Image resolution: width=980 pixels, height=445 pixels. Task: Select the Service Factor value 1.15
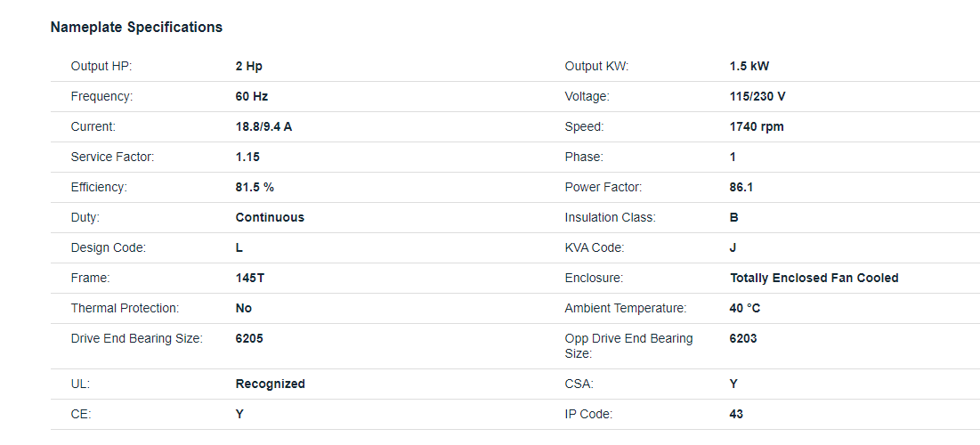coord(247,157)
